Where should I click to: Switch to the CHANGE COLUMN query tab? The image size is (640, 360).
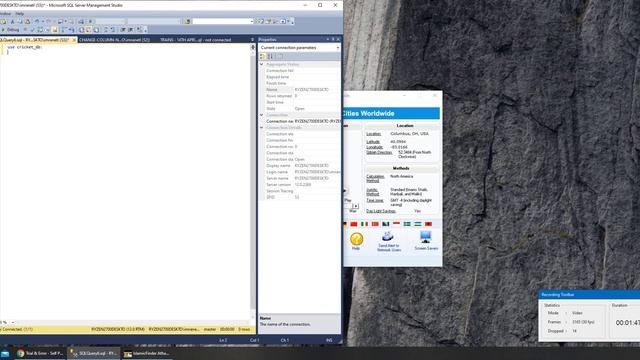[x=114, y=40]
